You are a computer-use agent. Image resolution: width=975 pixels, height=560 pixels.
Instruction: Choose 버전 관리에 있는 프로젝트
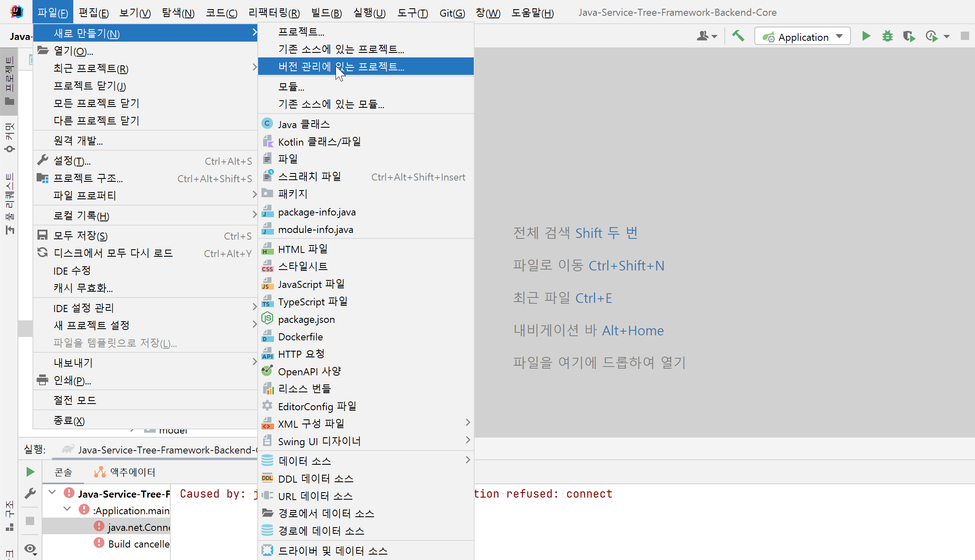[x=366, y=66]
